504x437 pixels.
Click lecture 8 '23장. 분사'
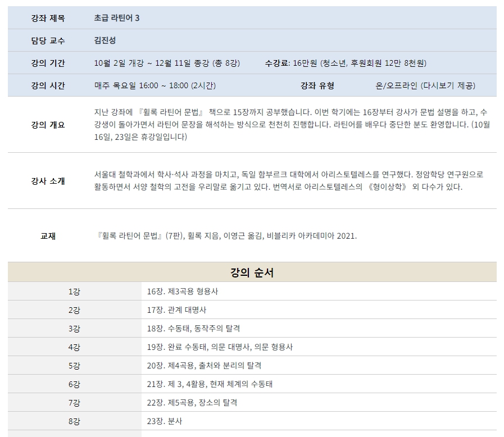[164, 421]
